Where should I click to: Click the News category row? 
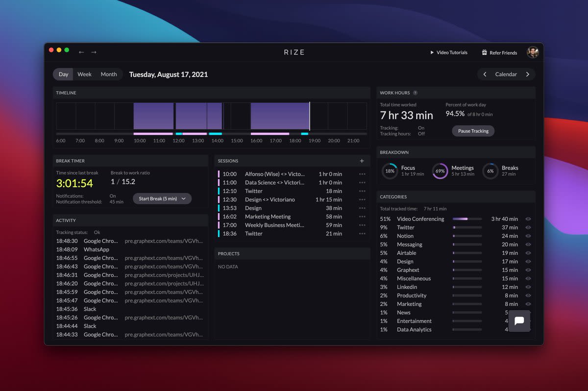[456, 313]
